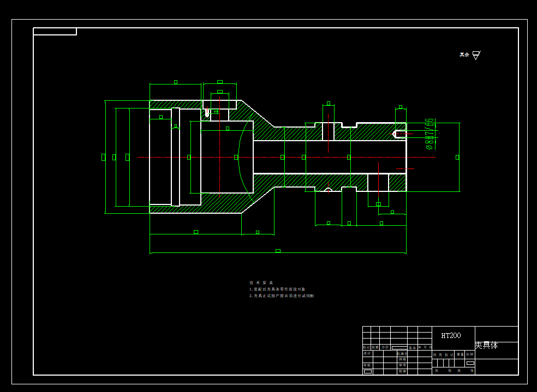Select the 标记 cell in revision table
The width and height of the screenshot is (537, 392).
coord(366,347)
